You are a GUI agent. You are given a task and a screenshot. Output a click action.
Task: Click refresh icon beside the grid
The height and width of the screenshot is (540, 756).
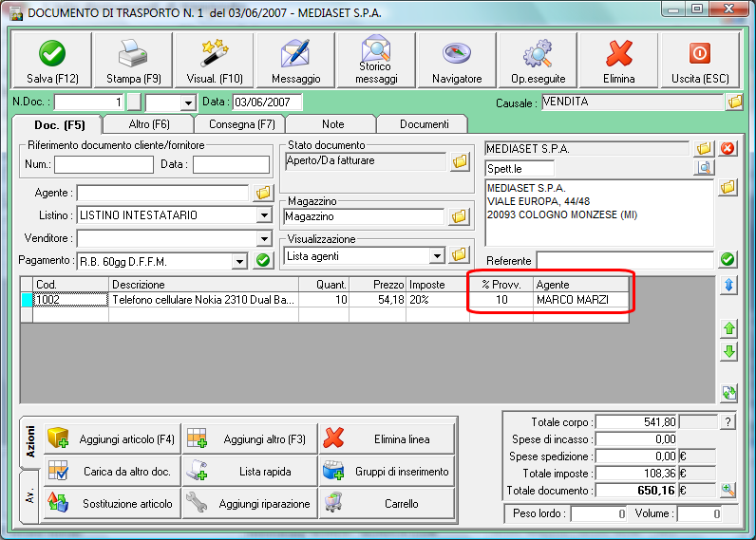click(x=729, y=393)
